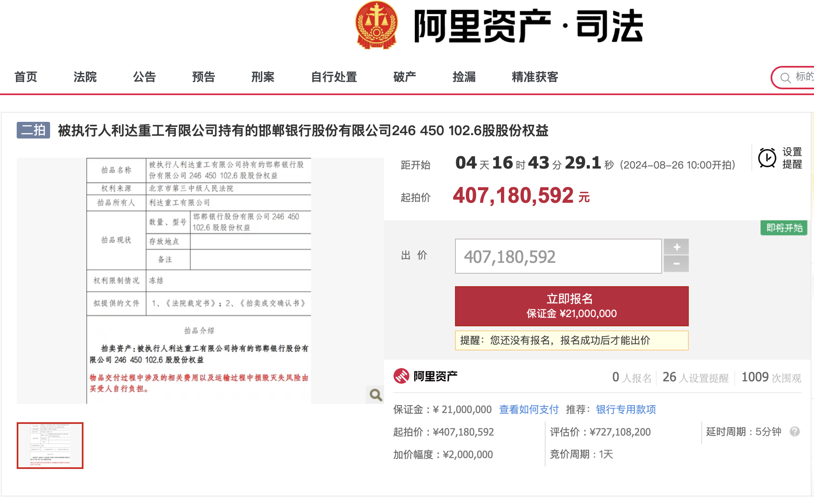Click the judicial emblem logo
Viewport: 814px width, 504px height.
click(x=376, y=25)
